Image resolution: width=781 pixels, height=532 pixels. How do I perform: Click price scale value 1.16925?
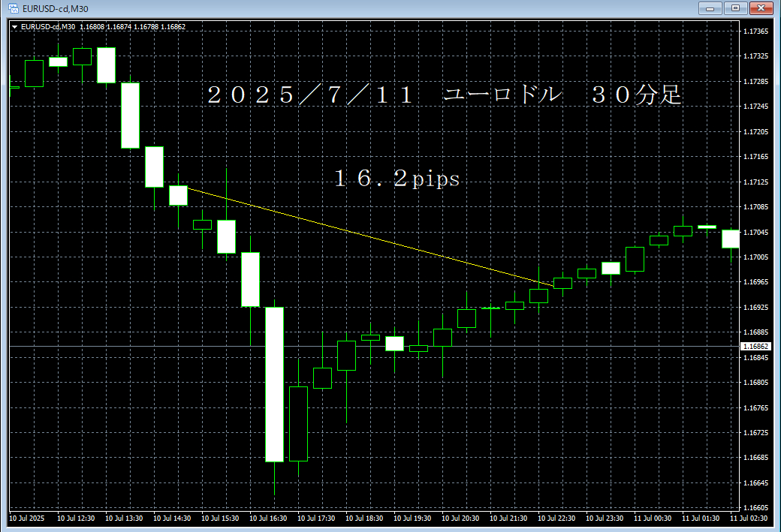tap(755, 308)
